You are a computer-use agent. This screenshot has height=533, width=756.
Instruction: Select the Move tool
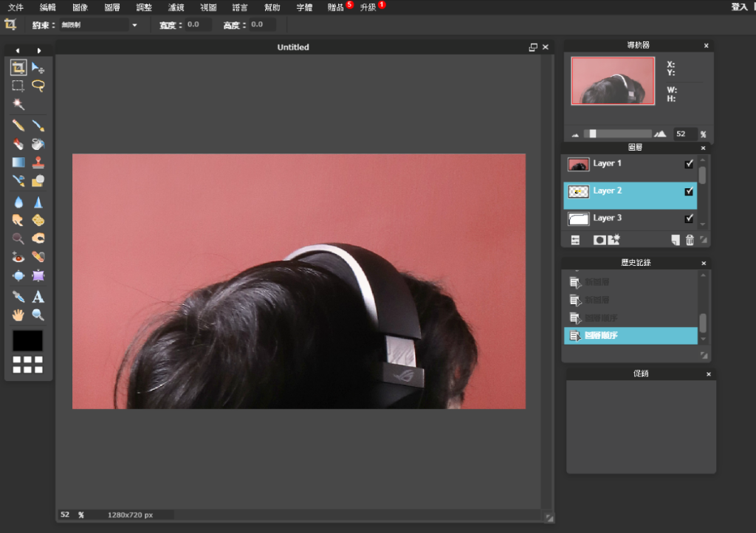pyautogui.click(x=38, y=67)
